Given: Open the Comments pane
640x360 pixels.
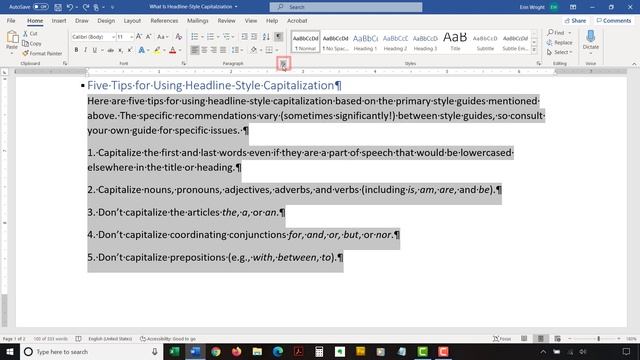Looking at the screenshot, I should click(614, 21).
